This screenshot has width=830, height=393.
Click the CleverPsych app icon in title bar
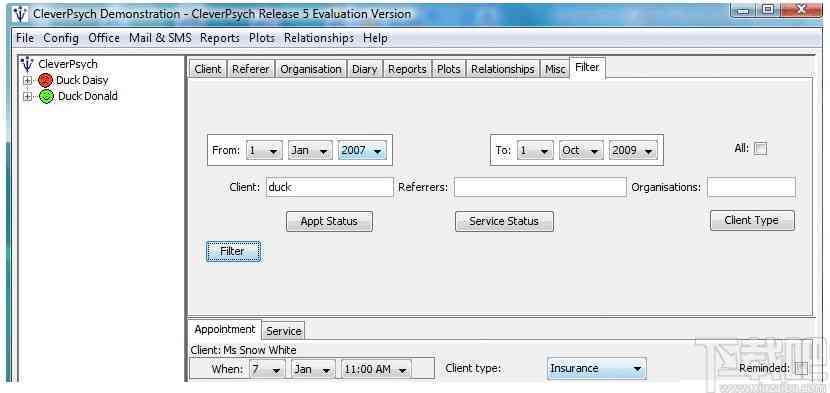(20, 14)
